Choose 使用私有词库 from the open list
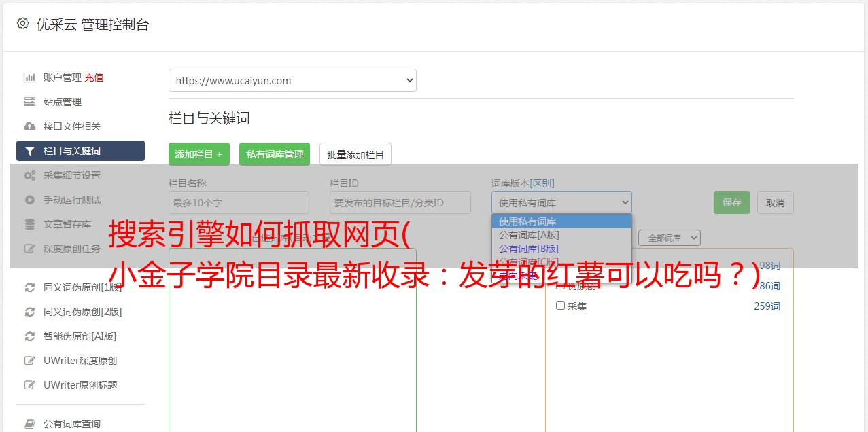 [x=561, y=221]
